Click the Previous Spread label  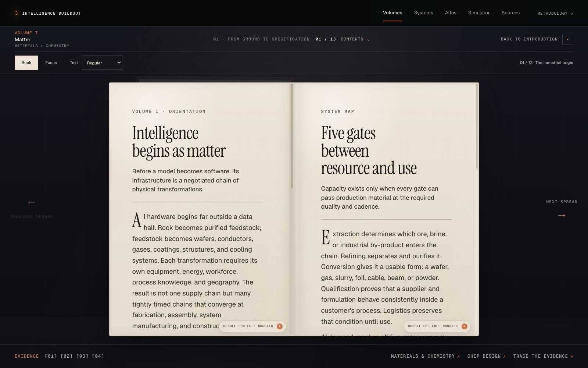tap(32, 217)
